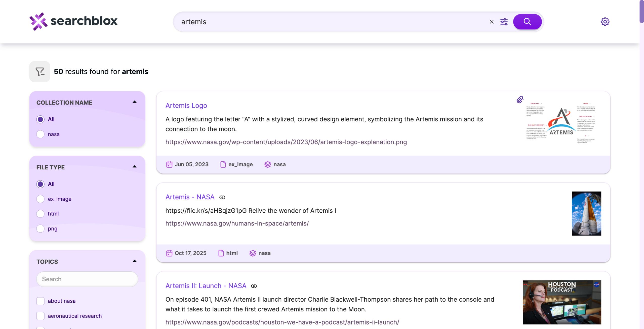Screen dimensions: 644x329
Task: Collapse the Topics panel
Action: 135,261
